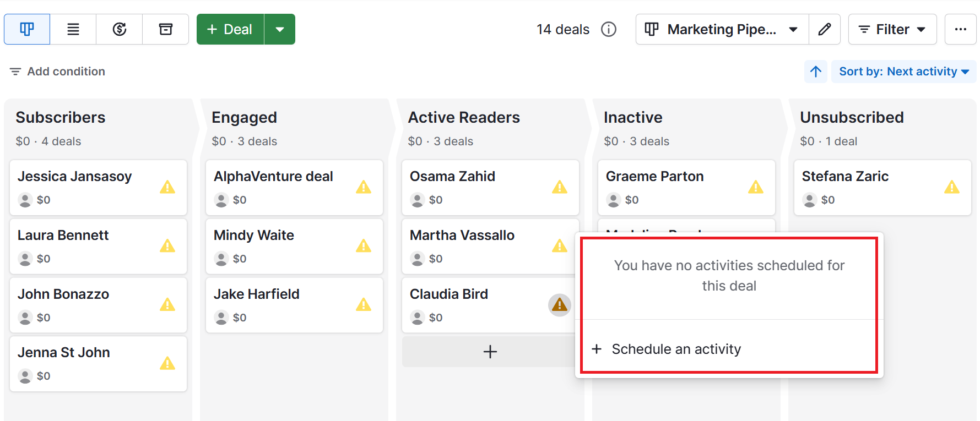This screenshot has height=421, width=980.
Task: Open the more options ellipsis menu
Action: pyautogui.click(x=961, y=29)
